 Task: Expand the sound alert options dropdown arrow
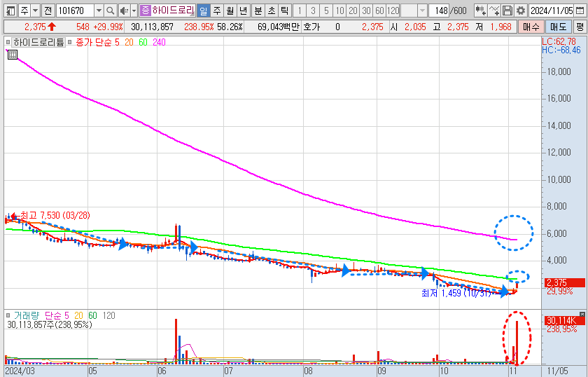[x=134, y=11]
